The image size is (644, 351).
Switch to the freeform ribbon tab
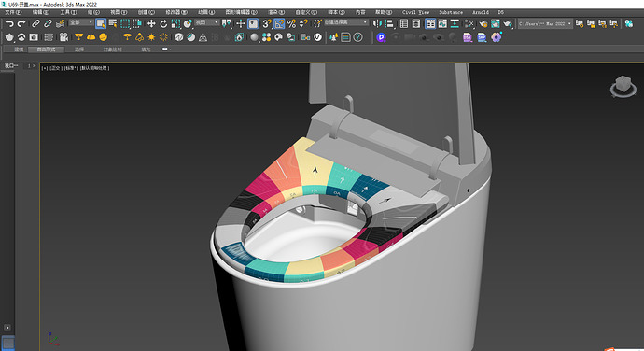click(46, 49)
